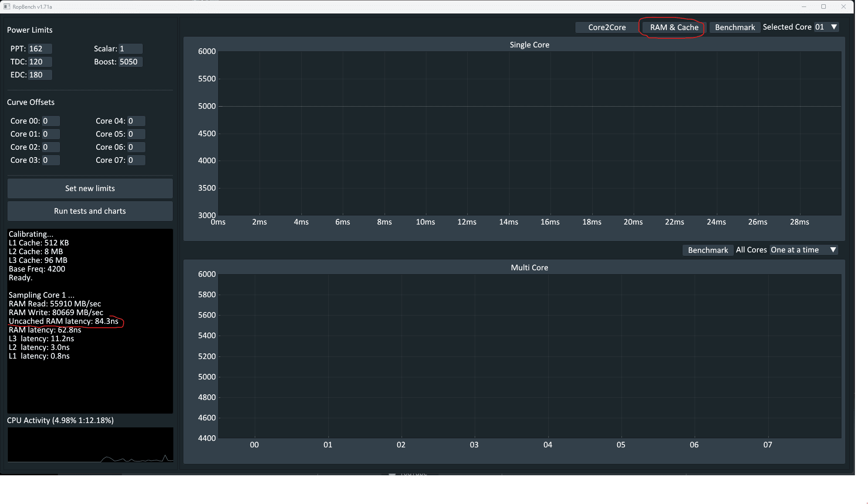The image size is (868, 504).
Task: Set Core 02 curve offset field
Action: tap(51, 147)
